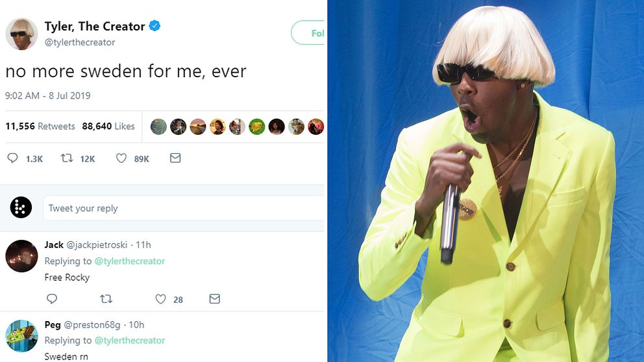
Task: Like Jack's reply with 28 likes
Action: (x=161, y=298)
